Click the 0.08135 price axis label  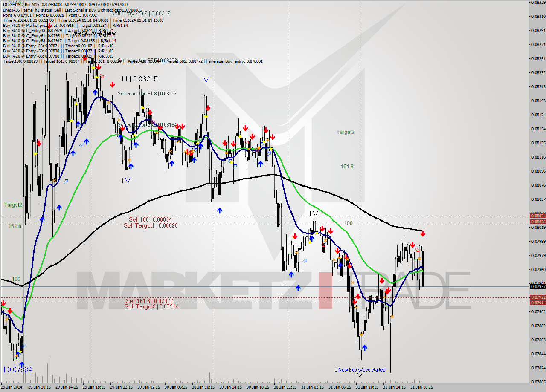[x=538, y=143]
